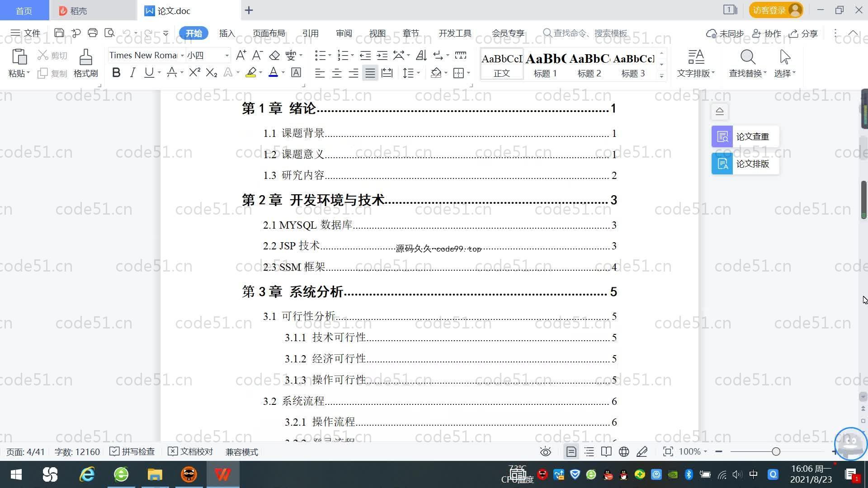This screenshot has height=488, width=868.
Task: Toggle page layout view button
Action: coord(571,451)
